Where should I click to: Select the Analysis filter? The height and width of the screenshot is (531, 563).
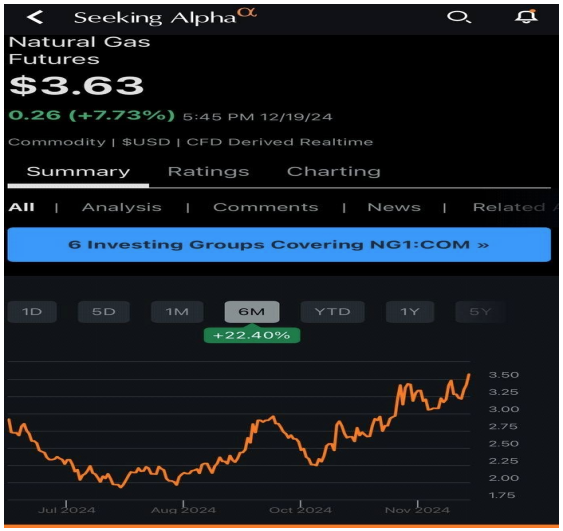tap(122, 207)
